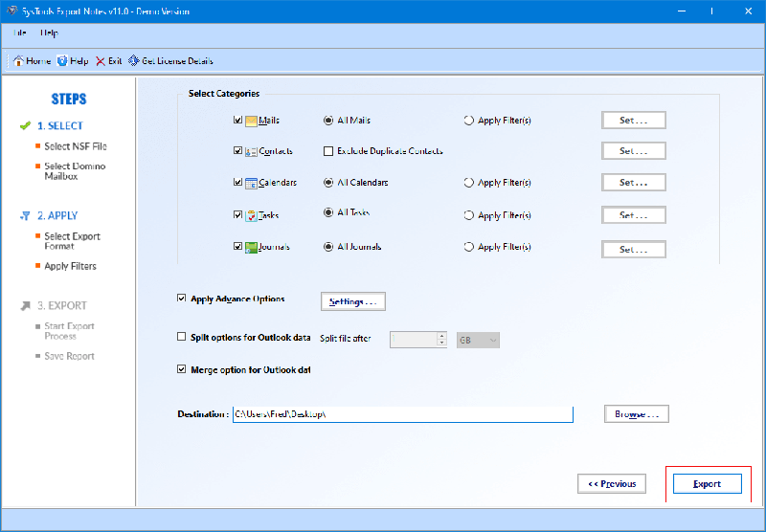Viewport: 766px width, 532px height.
Task: Uncheck the Journals category checkbox
Action: tap(237, 246)
